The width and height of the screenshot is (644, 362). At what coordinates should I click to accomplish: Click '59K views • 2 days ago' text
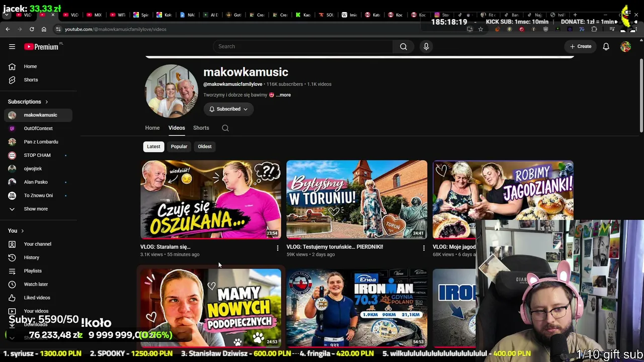tap(310, 254)
